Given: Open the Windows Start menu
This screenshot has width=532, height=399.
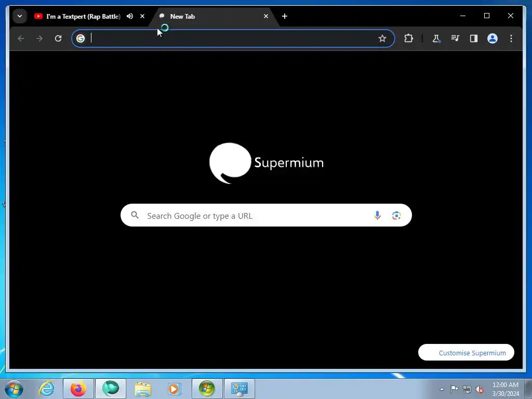Looking at the screenshot, I should [x=14, y=389].
